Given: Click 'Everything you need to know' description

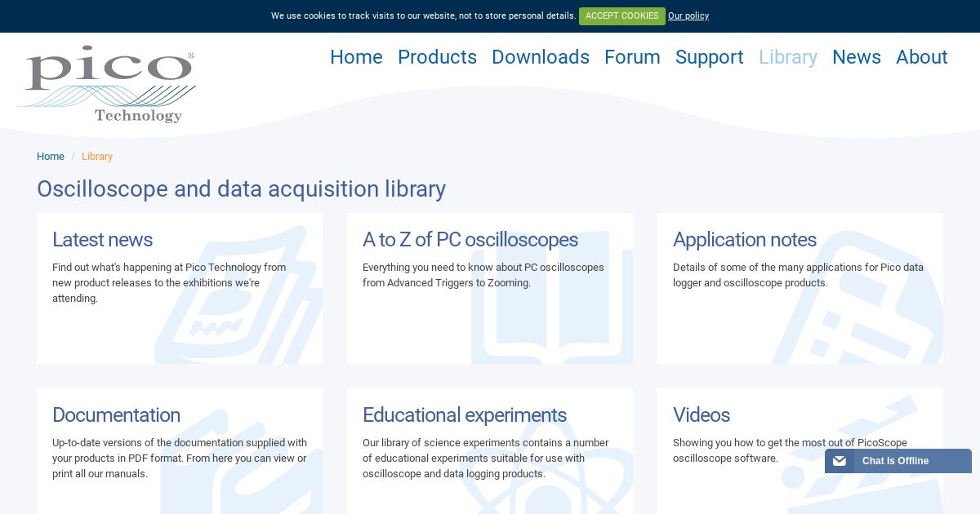Looking at the screenshot, I should 483,275.
